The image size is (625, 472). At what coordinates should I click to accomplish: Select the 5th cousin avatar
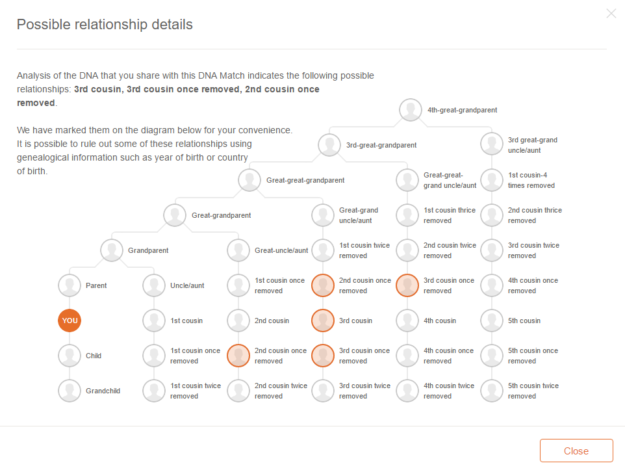[491, 321]
